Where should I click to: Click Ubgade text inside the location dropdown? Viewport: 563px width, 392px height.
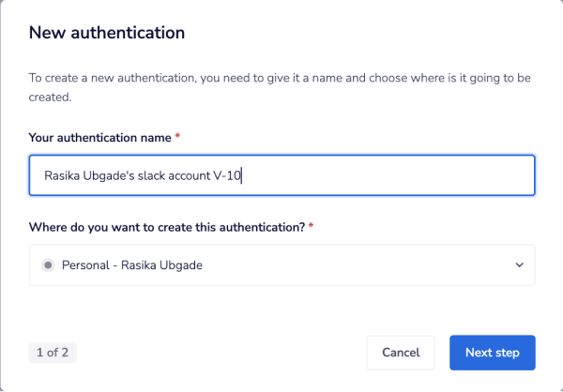click(x=181, y=265)
